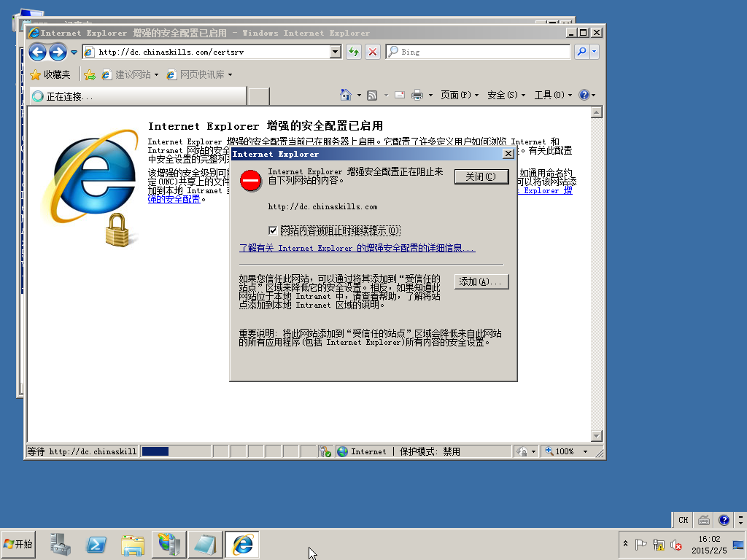Click the muted speaker tray icon
The image size is (747, 560).
click(676, 544)
